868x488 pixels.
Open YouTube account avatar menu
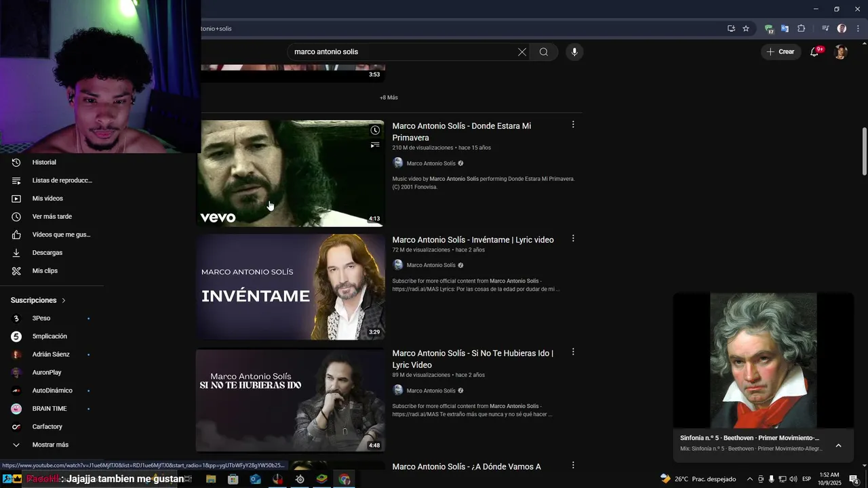(x=841, y=52)
